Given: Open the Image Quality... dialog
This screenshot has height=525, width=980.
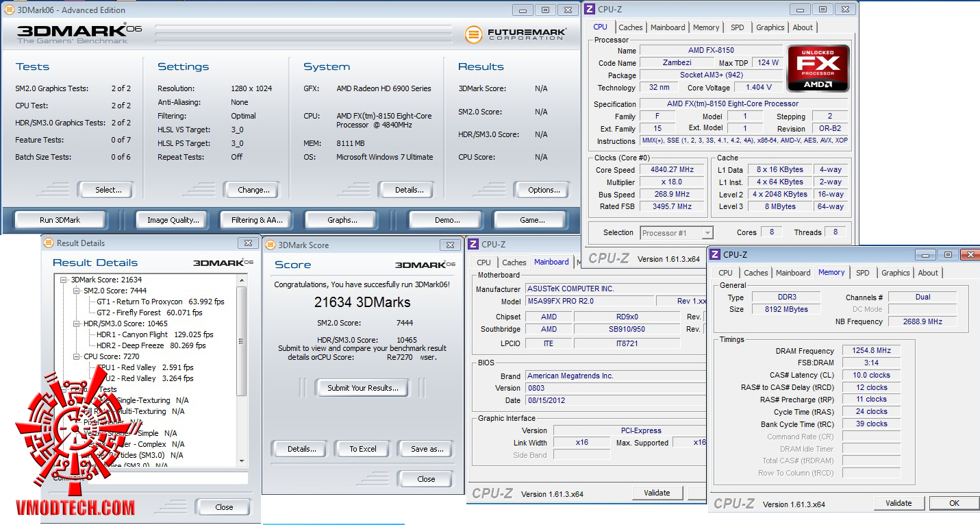Looking at the screenshot, I should pos(173,220).
